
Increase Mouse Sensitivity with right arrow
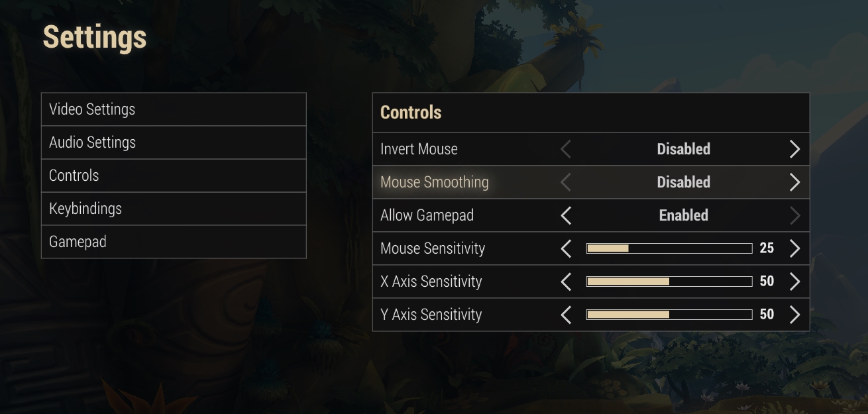tap(794, 248)
